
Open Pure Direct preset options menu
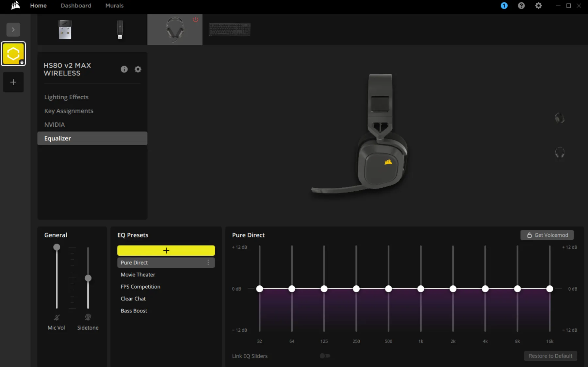click(x=208, y=263)
